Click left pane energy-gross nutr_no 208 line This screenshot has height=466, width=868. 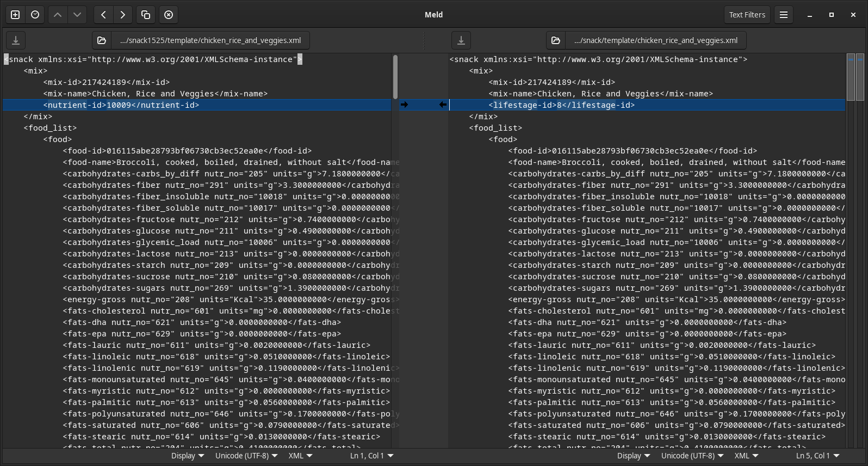pos(231,299)
